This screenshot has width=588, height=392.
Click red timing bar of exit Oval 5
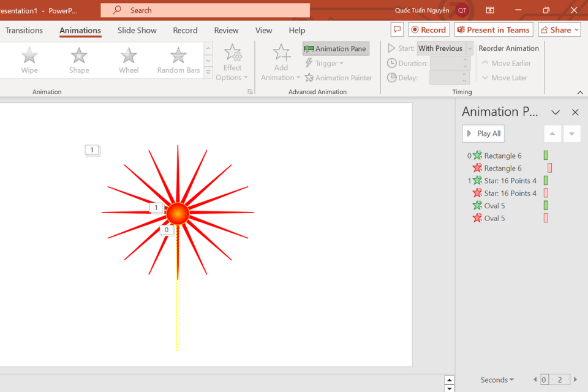[x=546, y=218]
